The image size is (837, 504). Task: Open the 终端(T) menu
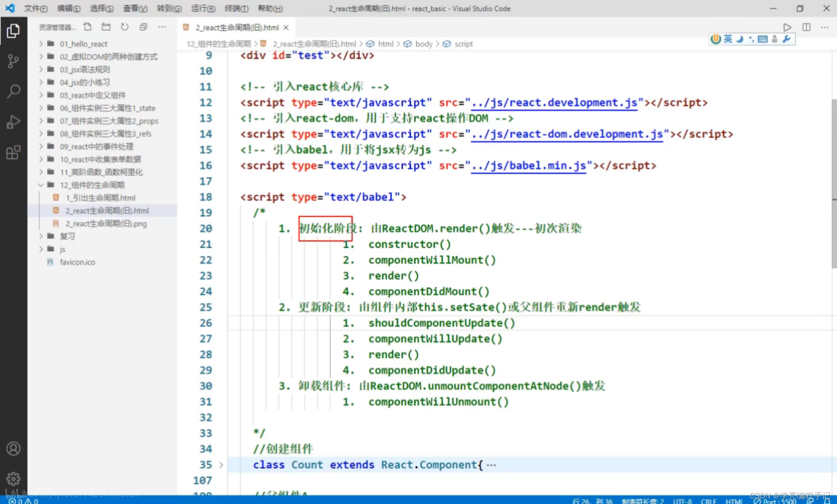[236, 8]
